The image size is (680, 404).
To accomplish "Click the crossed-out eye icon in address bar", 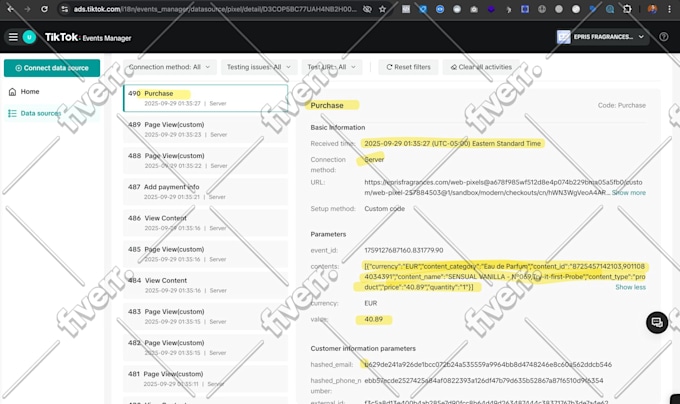I will coord(367,9).
